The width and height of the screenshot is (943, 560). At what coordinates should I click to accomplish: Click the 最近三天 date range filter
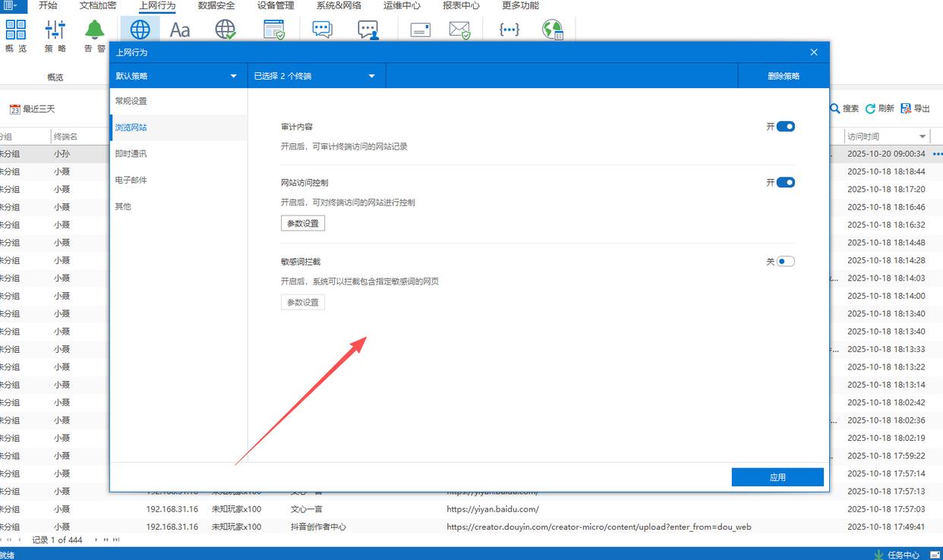point(33,109)
